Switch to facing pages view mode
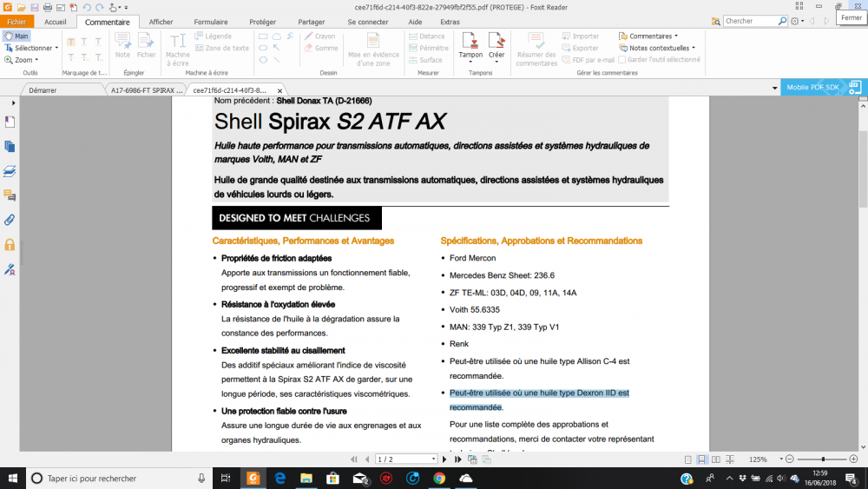 click(716, 459)
